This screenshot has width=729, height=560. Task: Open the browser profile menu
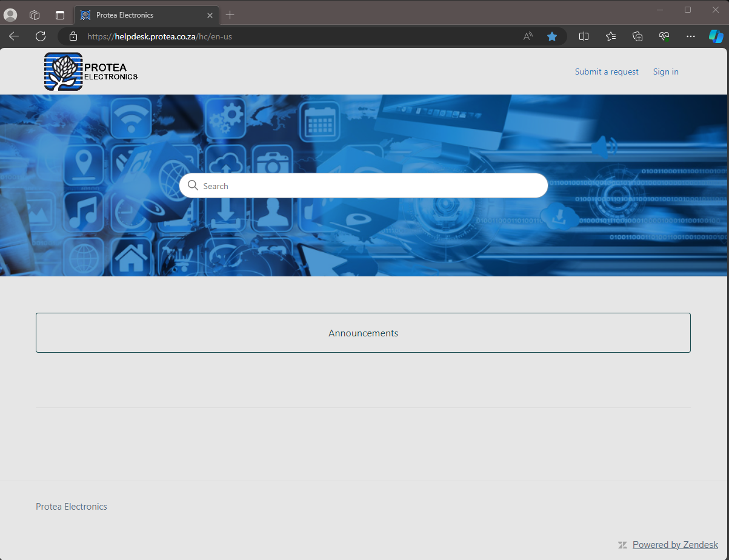coord(10,15)
